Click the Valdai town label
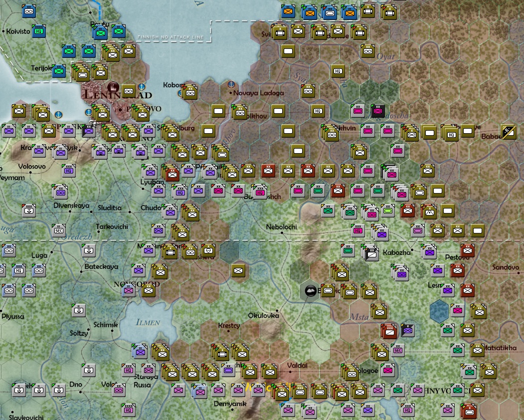 point(297,366)
